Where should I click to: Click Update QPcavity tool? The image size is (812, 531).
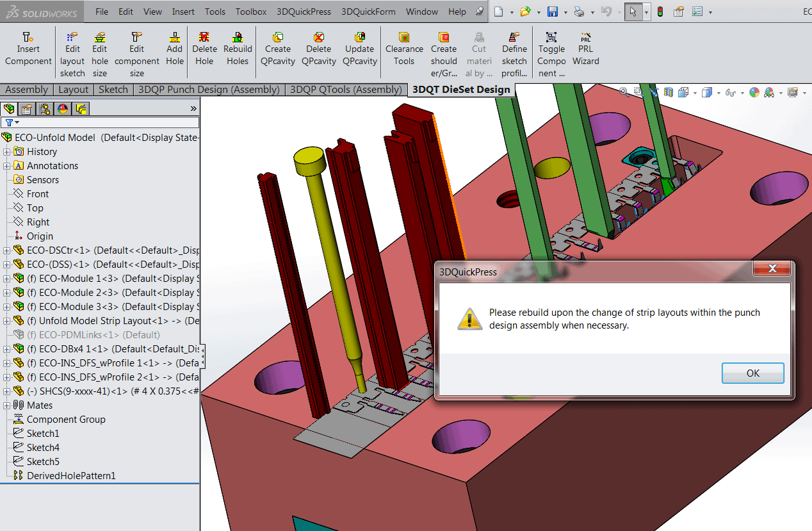[360, 49]
